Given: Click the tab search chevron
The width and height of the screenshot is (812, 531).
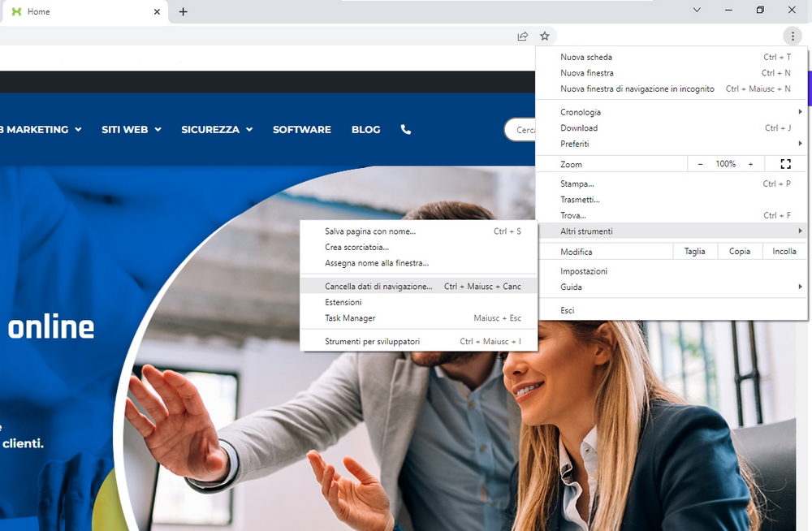Looking at the screenshot, I should 697,10.
